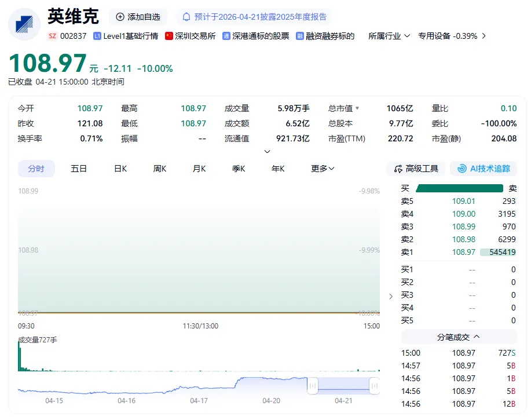Switch to 五日 chart tab
Viewport: 531px width, 420px height.
click(79, 169)
